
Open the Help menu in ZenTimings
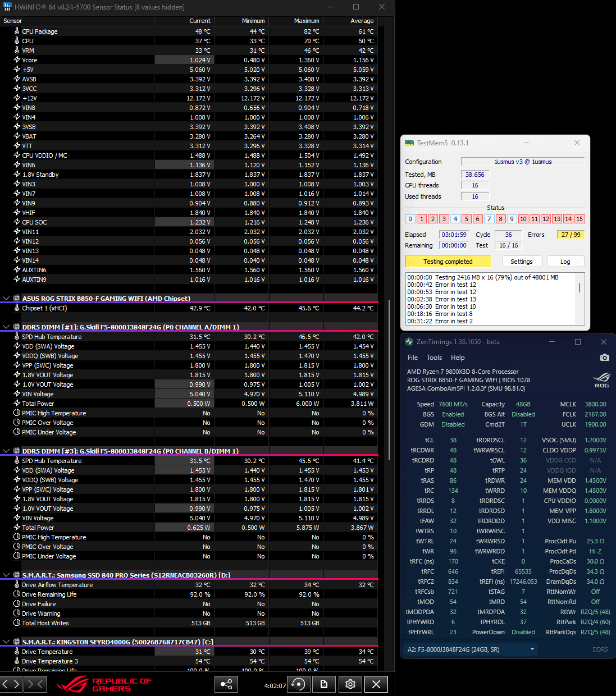click(458, 358)
